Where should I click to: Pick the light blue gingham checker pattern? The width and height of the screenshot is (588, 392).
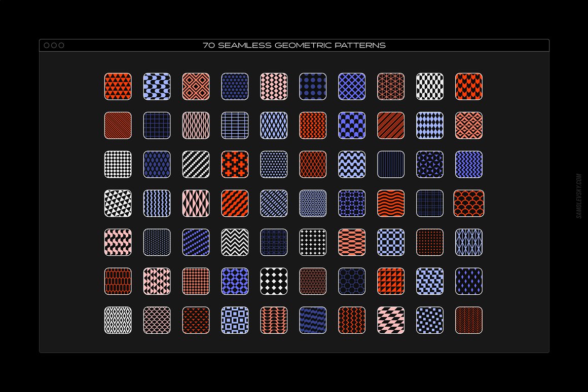391,243
